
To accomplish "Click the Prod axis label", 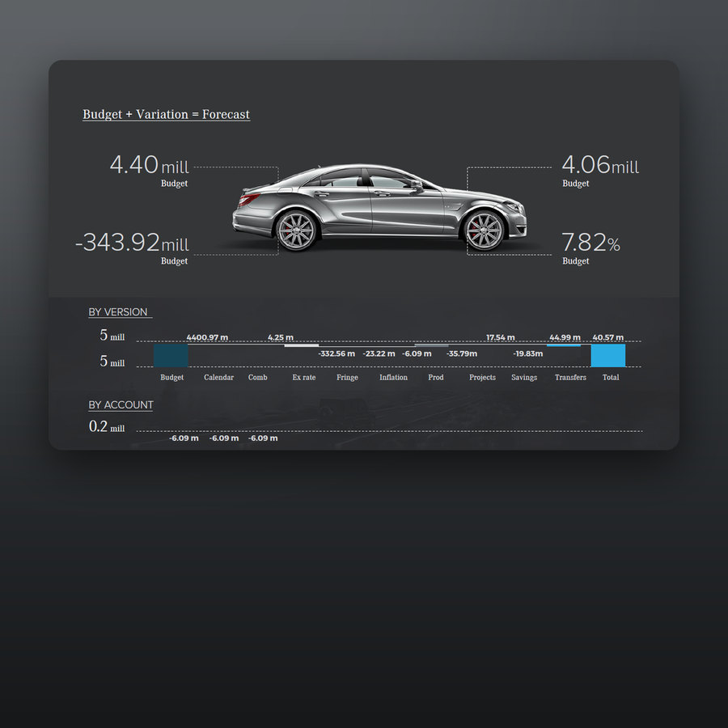I will point(435,378).
